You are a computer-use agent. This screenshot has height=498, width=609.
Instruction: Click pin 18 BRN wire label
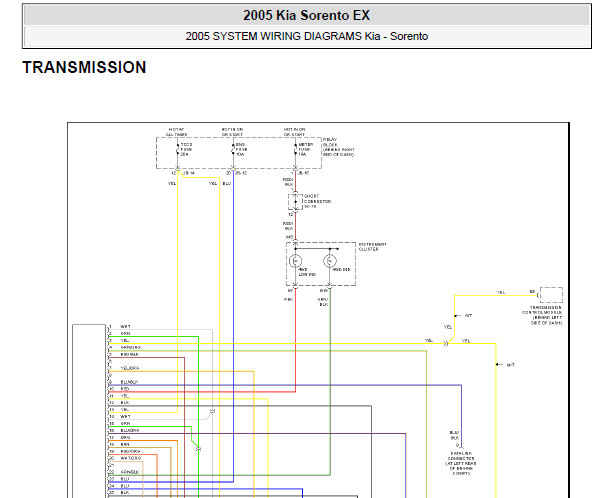[x=125, y=444]
